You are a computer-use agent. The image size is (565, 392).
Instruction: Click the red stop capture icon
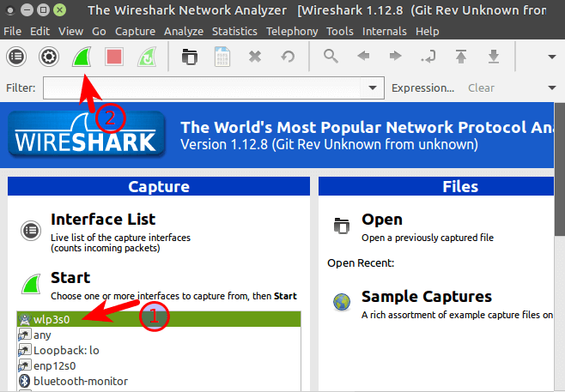[114, 57]
